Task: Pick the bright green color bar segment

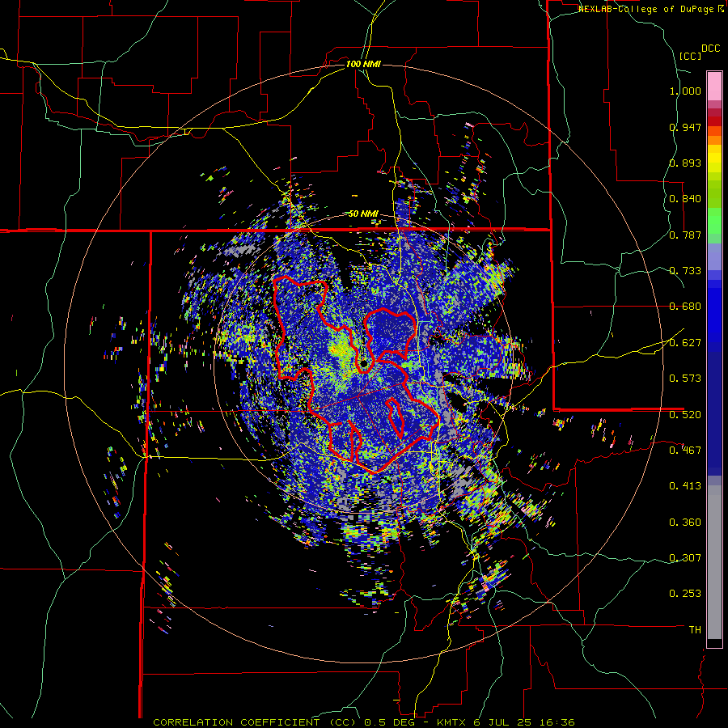Action: 714,221
